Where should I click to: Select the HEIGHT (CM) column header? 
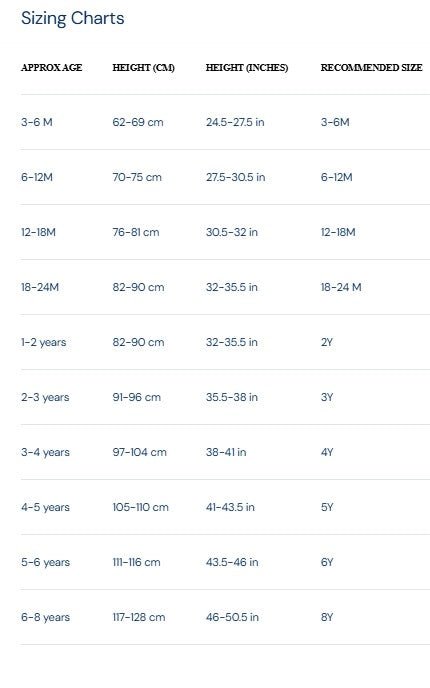pyautogui.click(x=143, y=68)
